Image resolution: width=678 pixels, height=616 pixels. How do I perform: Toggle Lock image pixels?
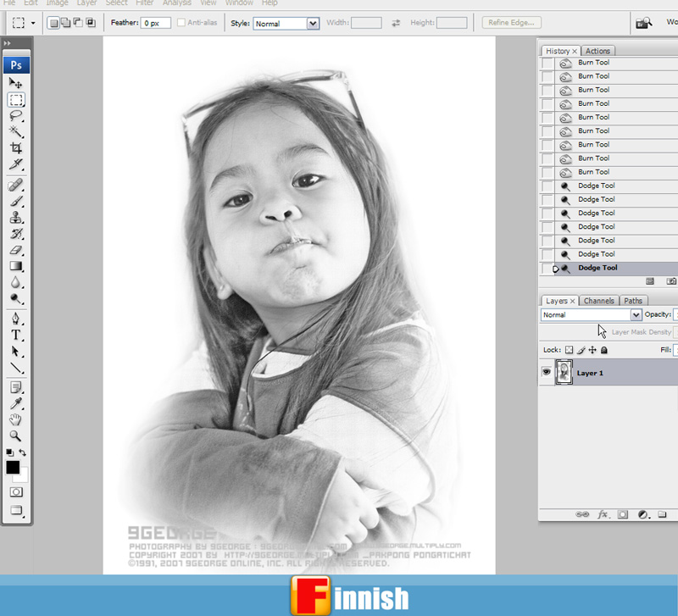click(581, 350)
